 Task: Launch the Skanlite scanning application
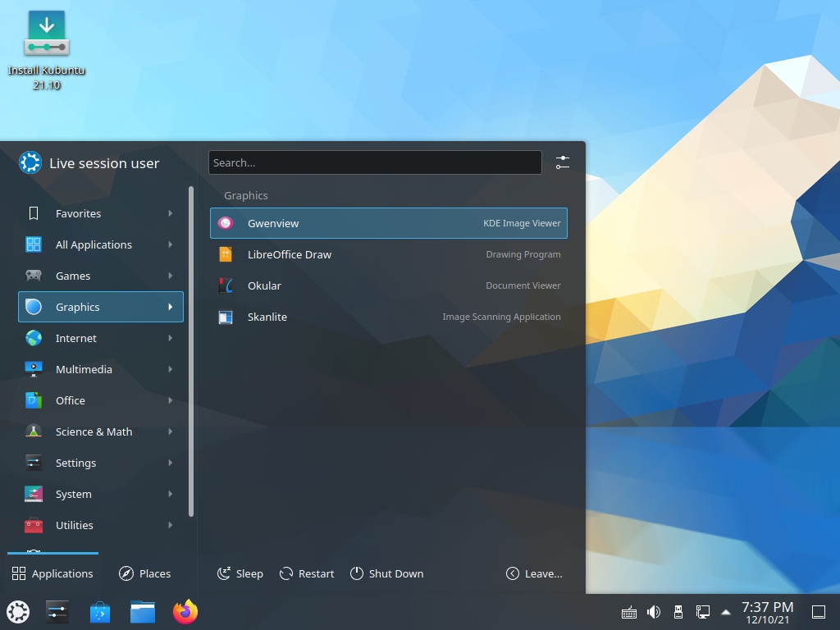(x=388, y=317)
